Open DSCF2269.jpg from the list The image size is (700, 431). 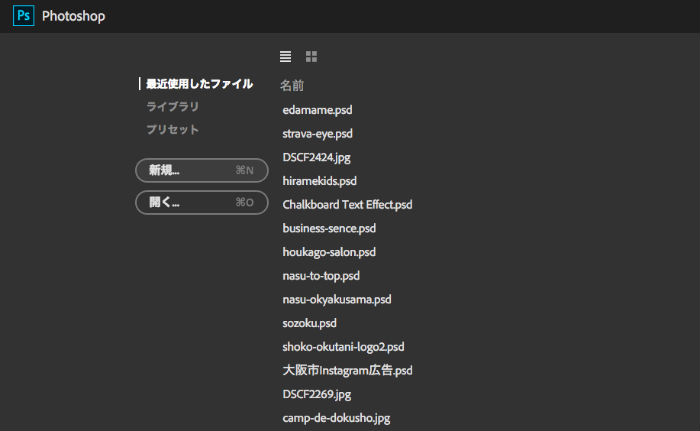pyautogui.click(x=317, y=394)
